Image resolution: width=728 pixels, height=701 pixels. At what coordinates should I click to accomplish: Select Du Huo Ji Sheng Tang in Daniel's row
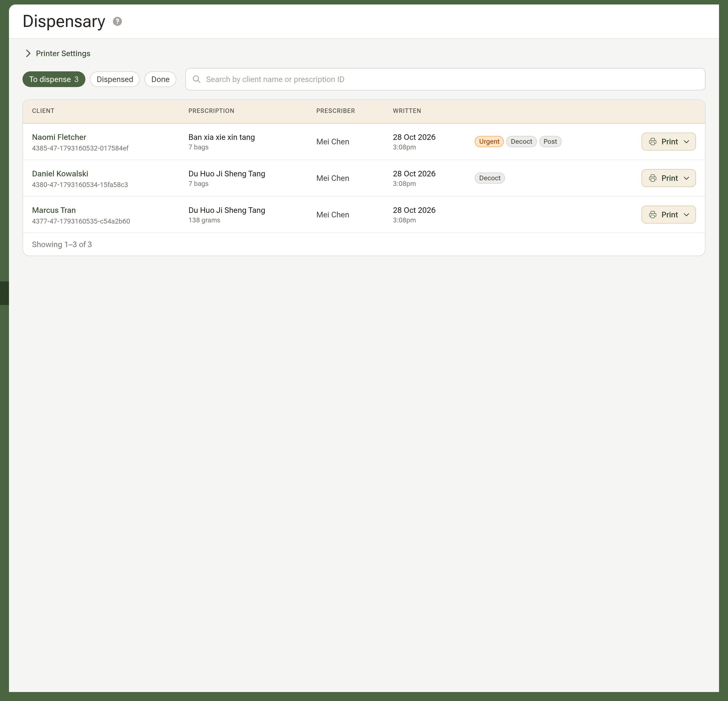coord(227,174)
